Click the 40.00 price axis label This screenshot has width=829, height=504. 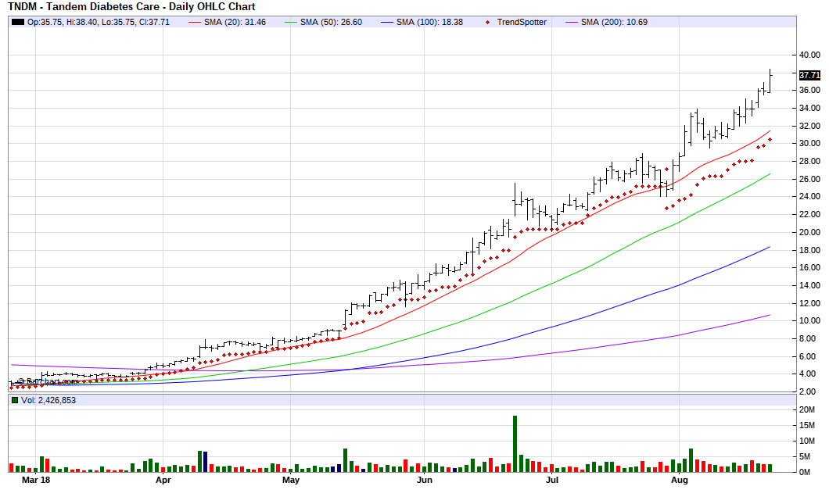click(809, 55)
